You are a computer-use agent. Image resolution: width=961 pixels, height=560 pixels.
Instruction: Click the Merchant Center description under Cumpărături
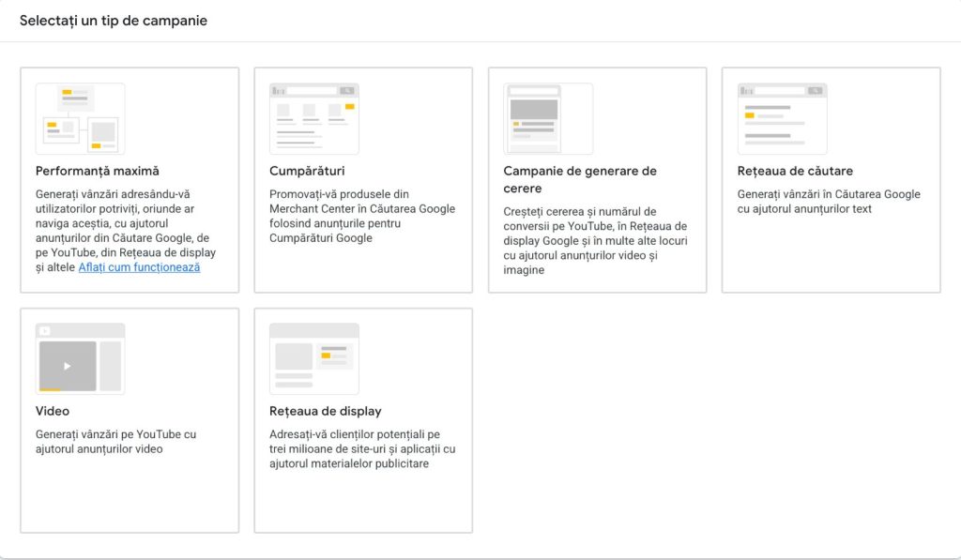(362, 217)
